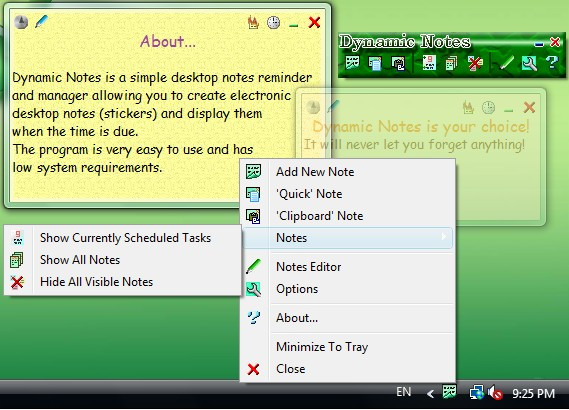Screen dimensions: 569x410
Task: Click the pen edit icon on transparent note
Action: point(333,106)
